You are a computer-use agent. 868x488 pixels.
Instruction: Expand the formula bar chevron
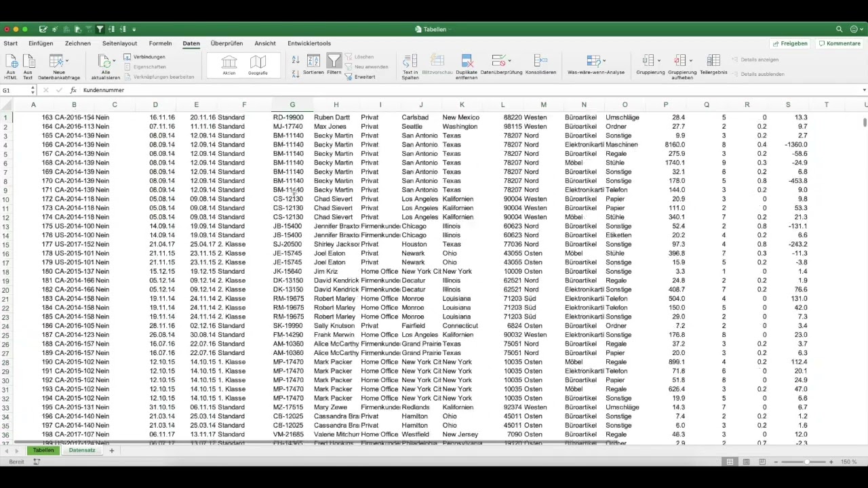click(x=864, y=90)
